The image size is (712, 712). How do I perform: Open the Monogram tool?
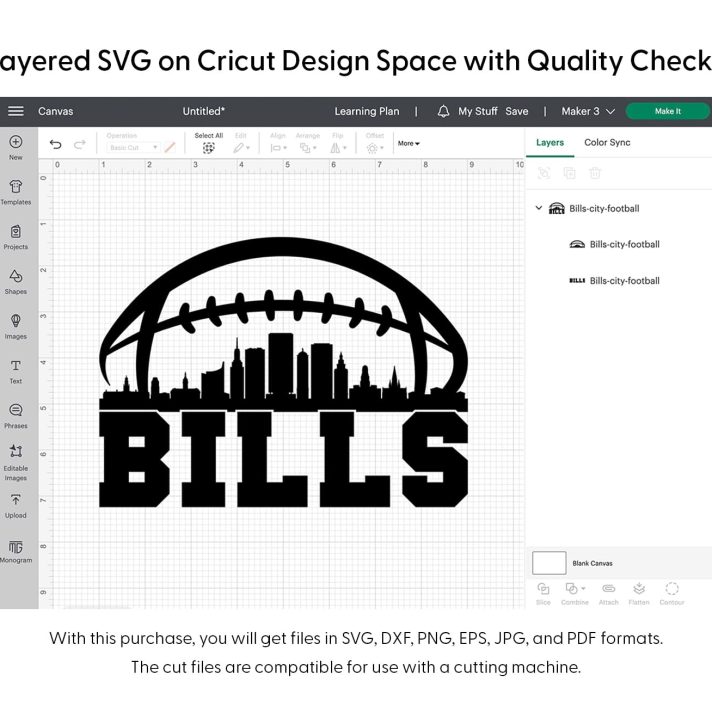[x=15, y=551]
